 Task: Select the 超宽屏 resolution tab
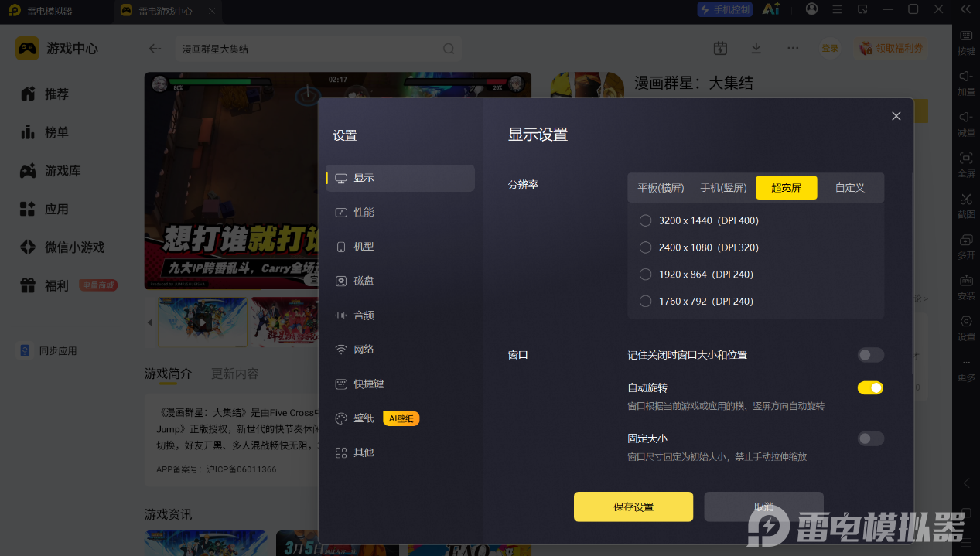coord(786,188)
